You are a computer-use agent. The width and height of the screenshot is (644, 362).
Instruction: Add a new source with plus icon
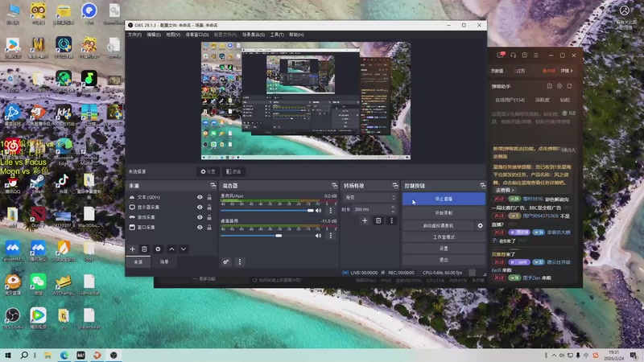(x=132, y=249)
